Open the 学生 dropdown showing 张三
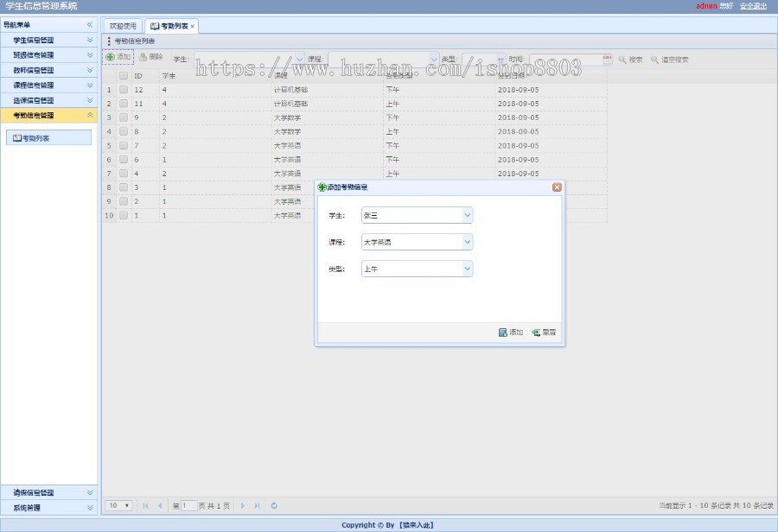This screenshot has width=778, height=532. coord(466,215)
